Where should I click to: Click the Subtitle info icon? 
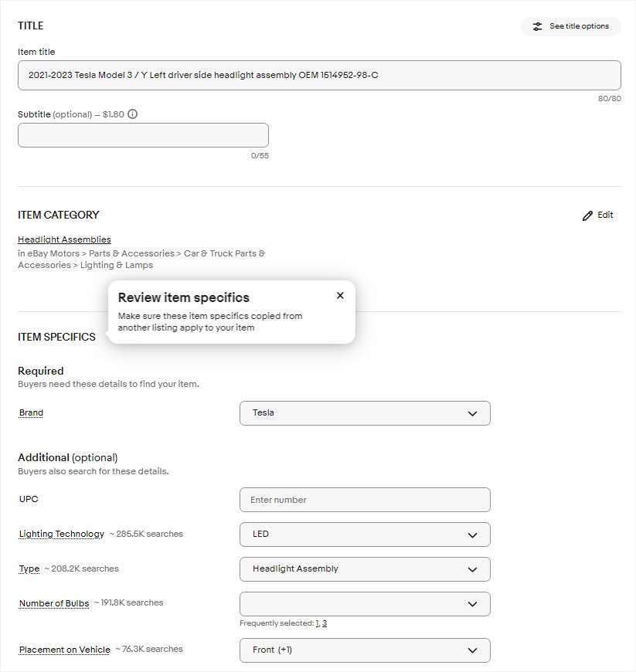pos(132,114)
